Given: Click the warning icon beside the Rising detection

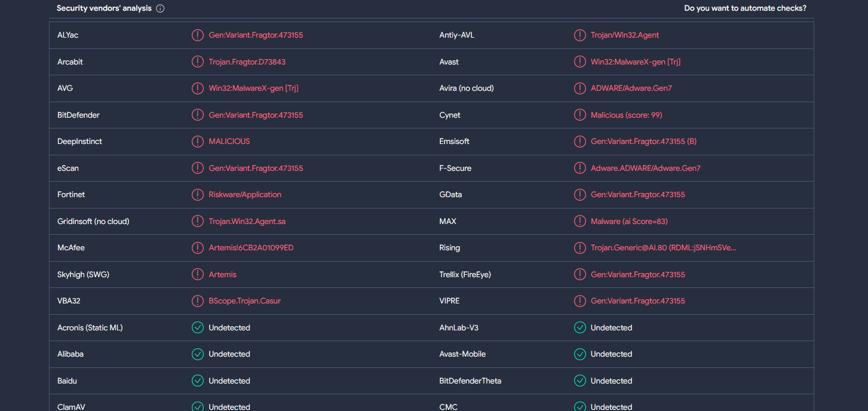Looking at the screenshot, I should point(579,248).
